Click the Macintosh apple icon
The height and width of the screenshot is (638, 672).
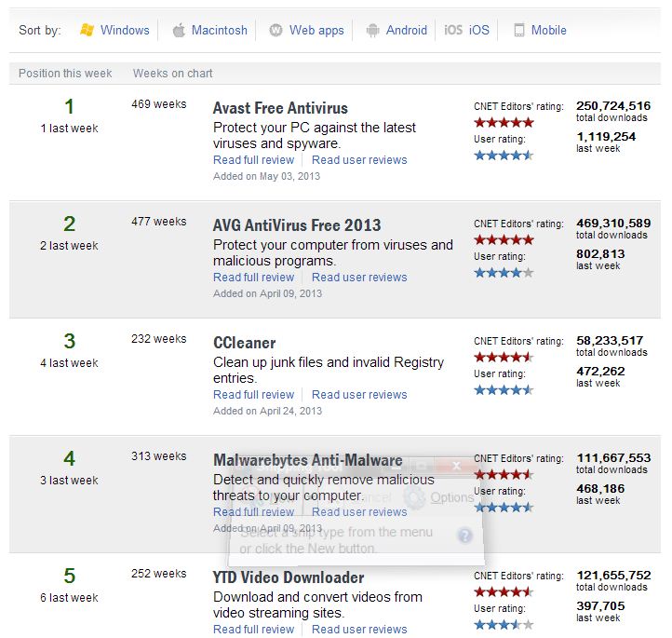(x=179, y=30)
